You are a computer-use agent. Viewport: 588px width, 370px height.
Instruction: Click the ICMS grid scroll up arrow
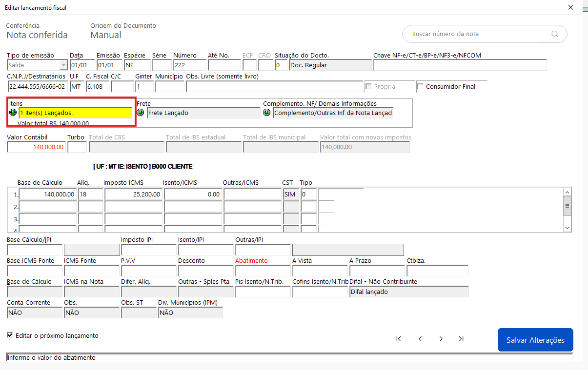pyautogui.click(x=567, y=192)
